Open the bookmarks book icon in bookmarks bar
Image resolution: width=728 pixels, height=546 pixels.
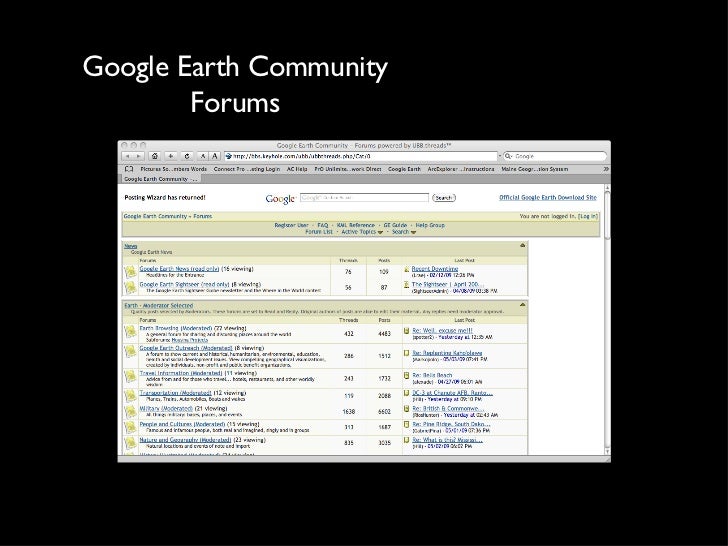coord(129,169)
